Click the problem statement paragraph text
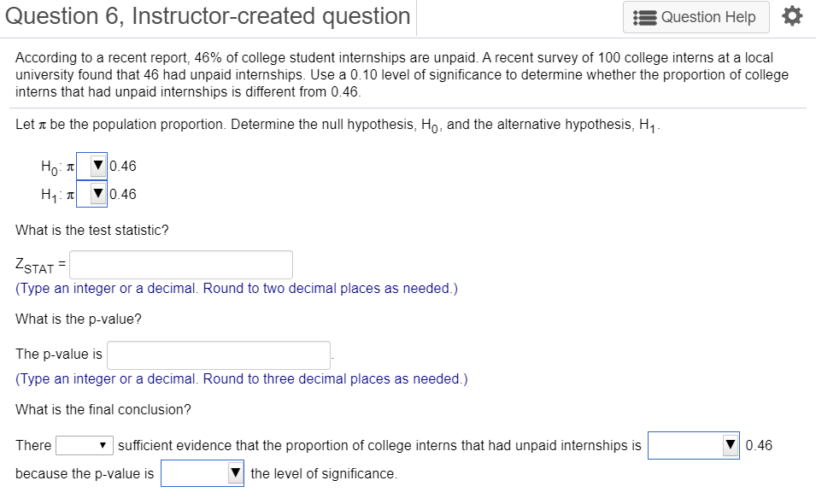This screenshot has height=504, width=816. pos(402,74)
